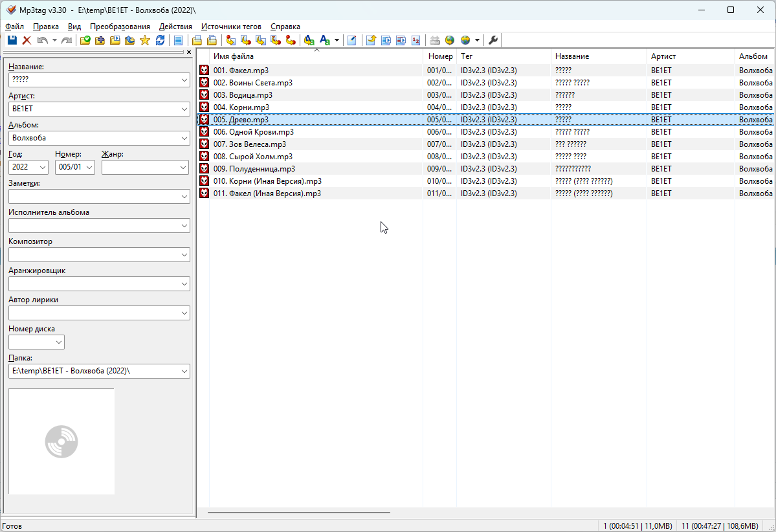This screenshot has width=776, height=532.
Task: Click the Save tag floppy disk icon
Action: tap(12, 40)
